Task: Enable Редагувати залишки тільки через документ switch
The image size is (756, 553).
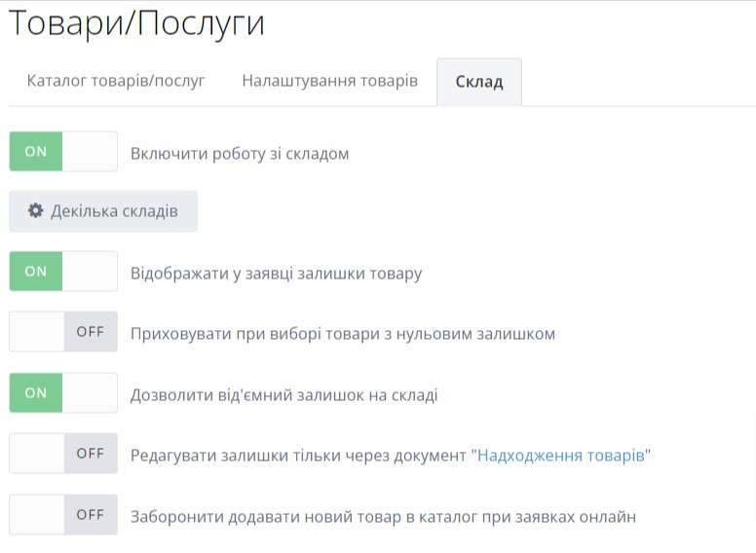Action: point(63,454)
